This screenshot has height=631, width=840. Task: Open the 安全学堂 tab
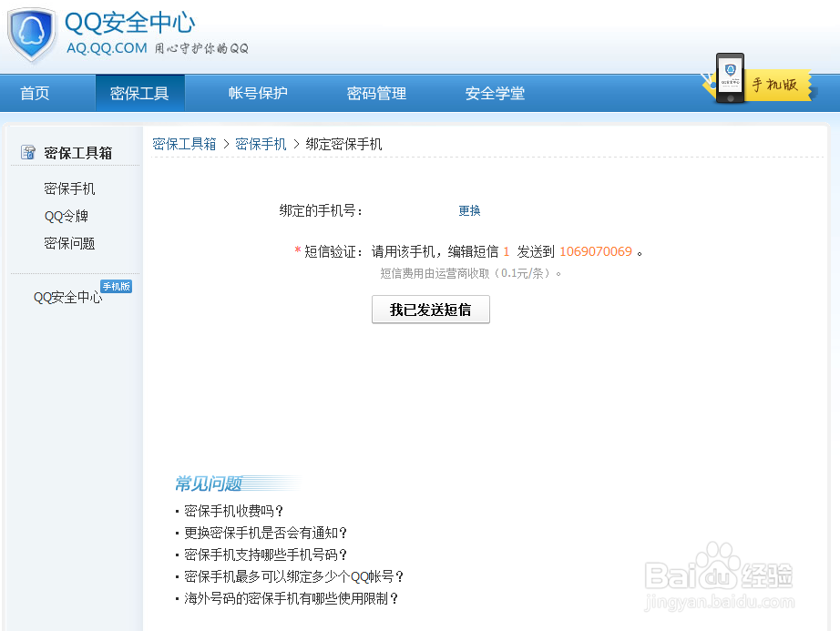(494, 93)
